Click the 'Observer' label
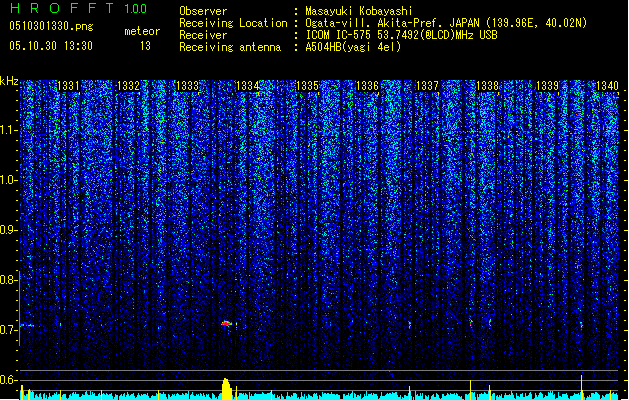The width and height of the screenshot is (629, 400). coord(203,11)
